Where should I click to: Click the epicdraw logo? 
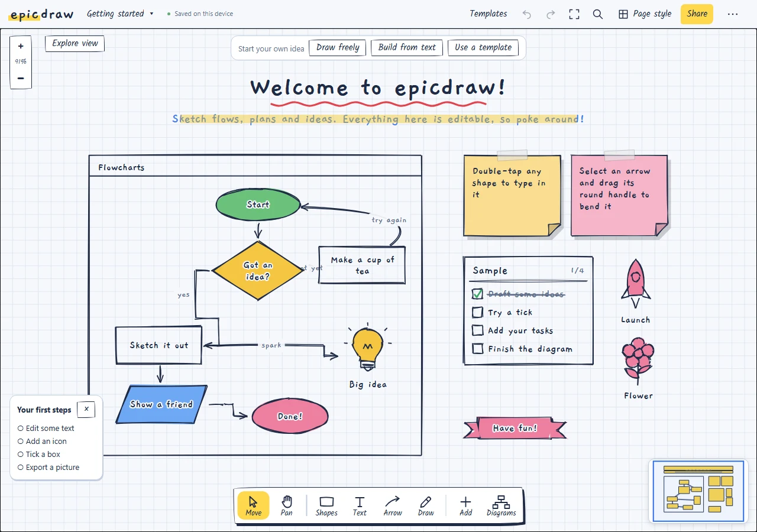coord(41,14)
